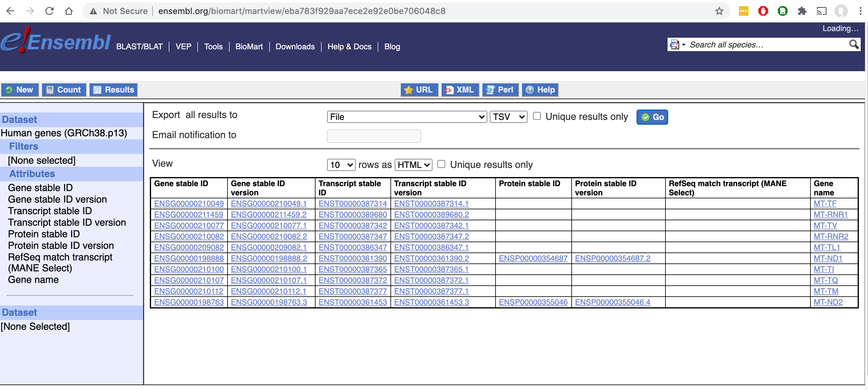
Task: Open the Blog navigation item
Action: click(392, 47)
